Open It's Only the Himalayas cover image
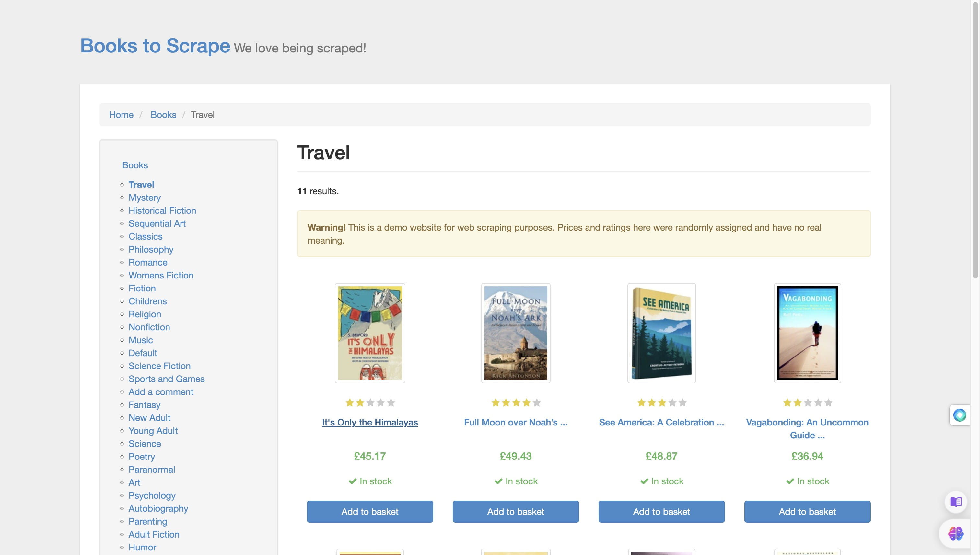Viewport: 980px width, 555px height. click(370, 333)
